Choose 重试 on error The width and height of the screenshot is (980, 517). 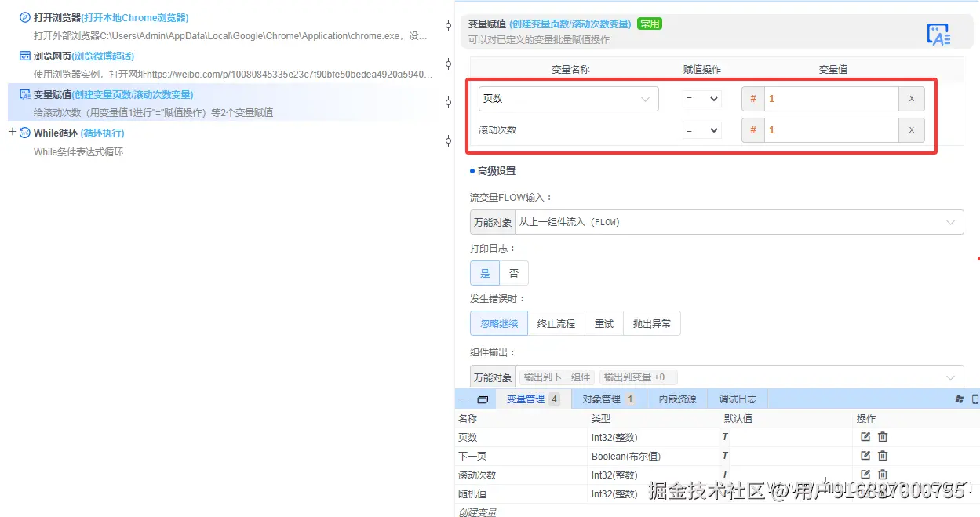[x=604, y=323]
